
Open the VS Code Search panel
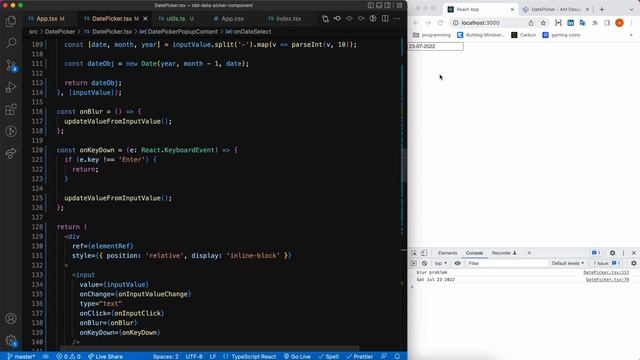11,43
